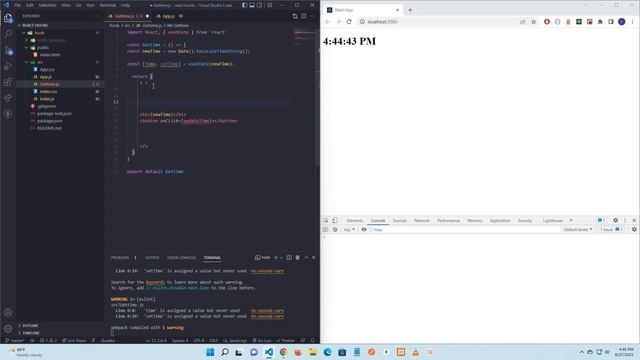Bookmark this page with the star icon
This screenshot has width=640, height=360.
click(x=533, y=22)
